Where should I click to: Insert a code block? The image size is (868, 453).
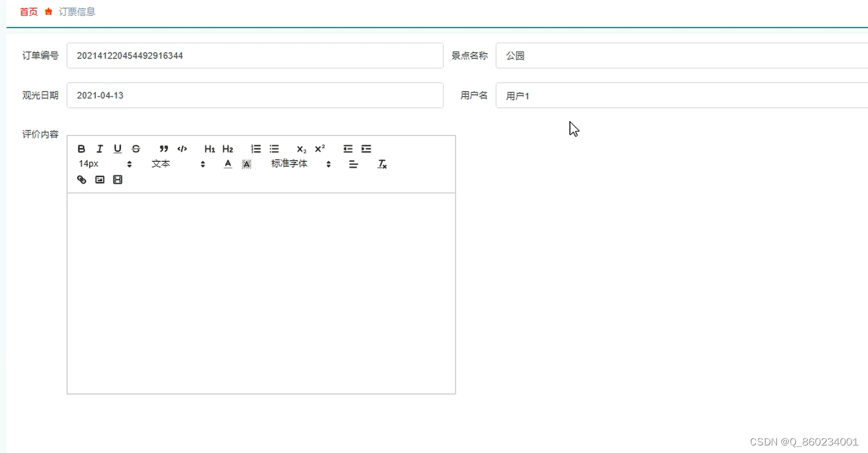coord(182,149)
